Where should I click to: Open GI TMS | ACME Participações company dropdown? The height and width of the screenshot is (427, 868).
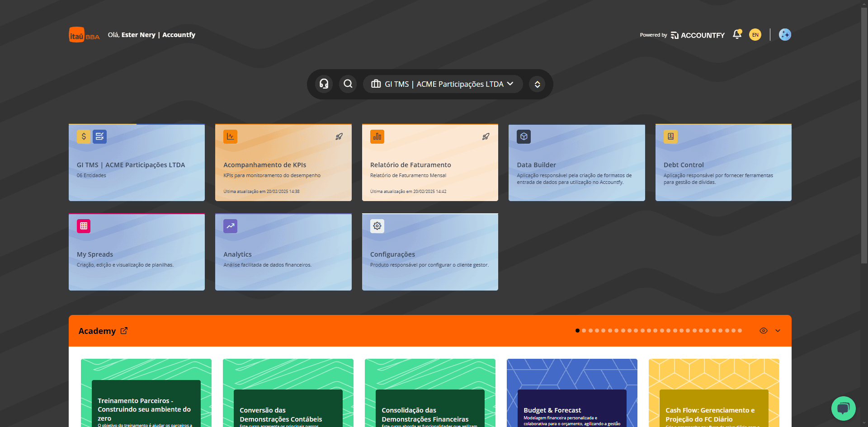(443, 84)
